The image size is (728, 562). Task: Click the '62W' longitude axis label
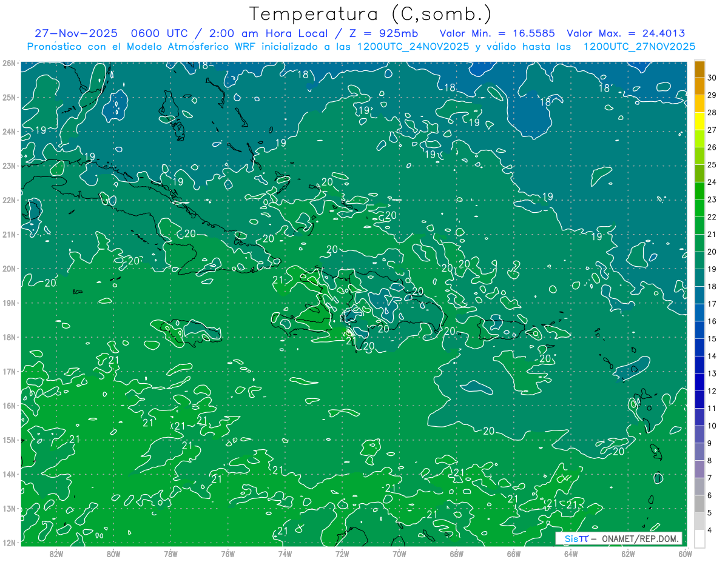click(x=627, y=554)
